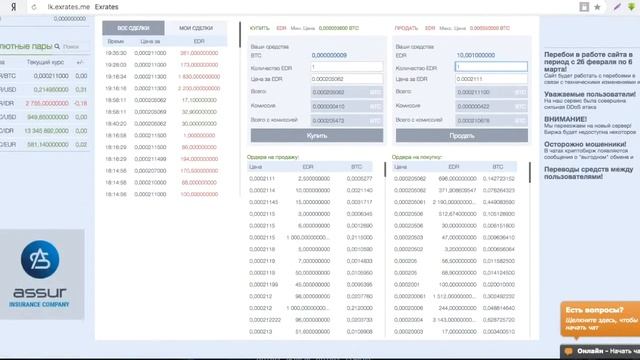640x360 pixels.
Task: Click the deal row at 19:16:34
Action: (x=164, y=77)
